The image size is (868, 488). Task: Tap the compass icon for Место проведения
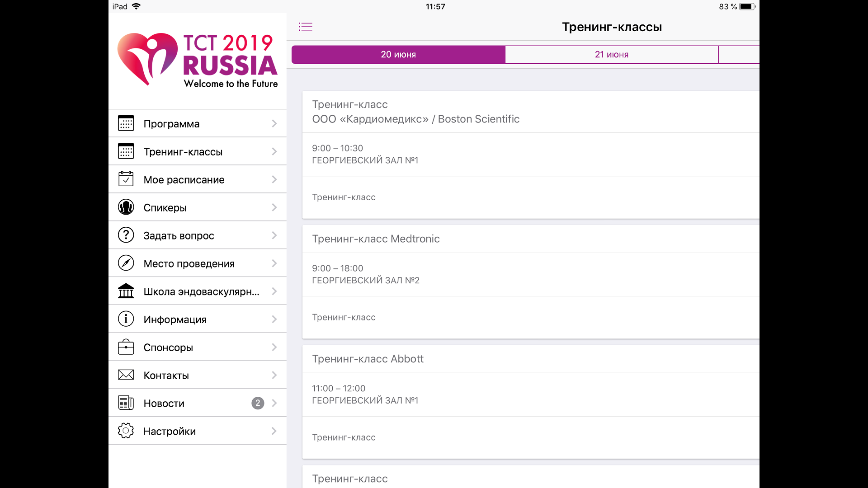coord(126,263)
